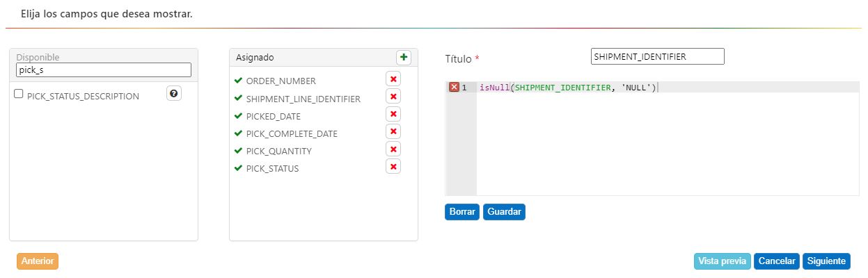Remove PICK_COMPLETE_DATE field using X icon
Screen dimensions: 868x278
tap(393, 131)
